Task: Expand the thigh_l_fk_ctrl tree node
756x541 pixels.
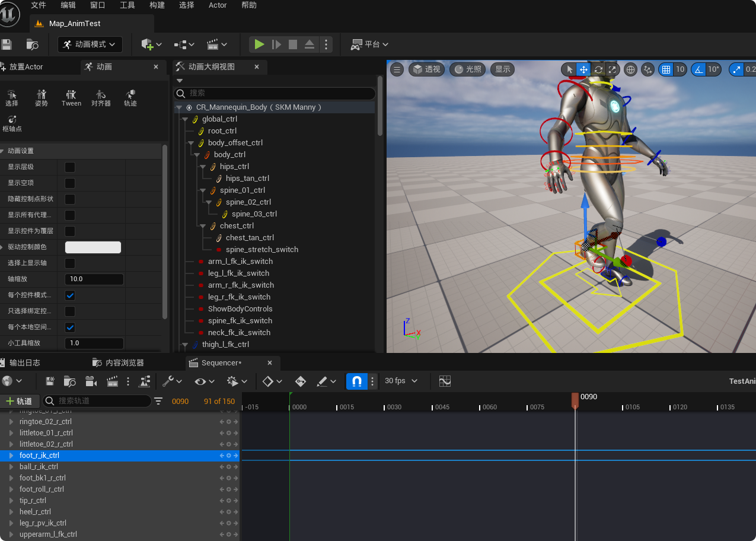Action: (x=185, y=345)
